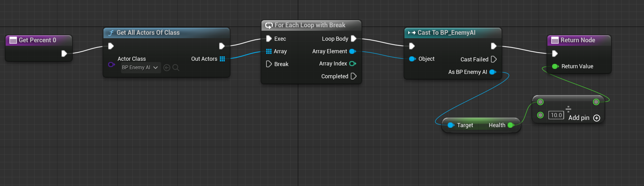
Task: Click the Break exec input pin
Action: click(269, 64)
